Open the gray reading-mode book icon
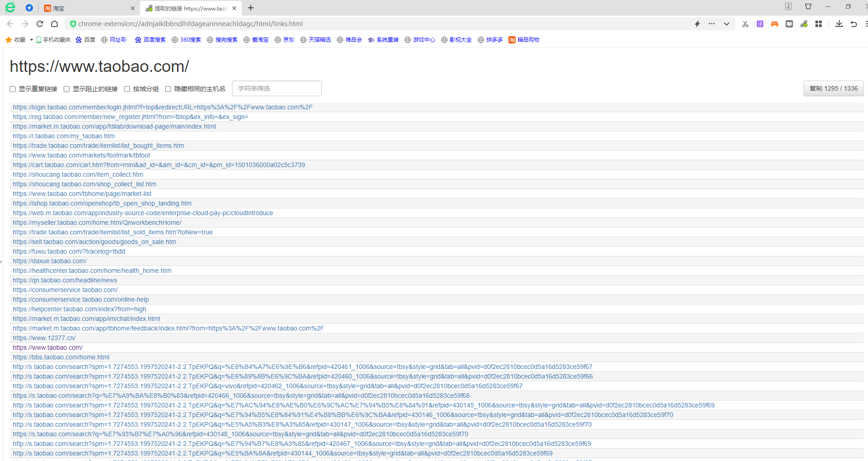Screen dimensions: 868x461 click(x=789, y=24)
